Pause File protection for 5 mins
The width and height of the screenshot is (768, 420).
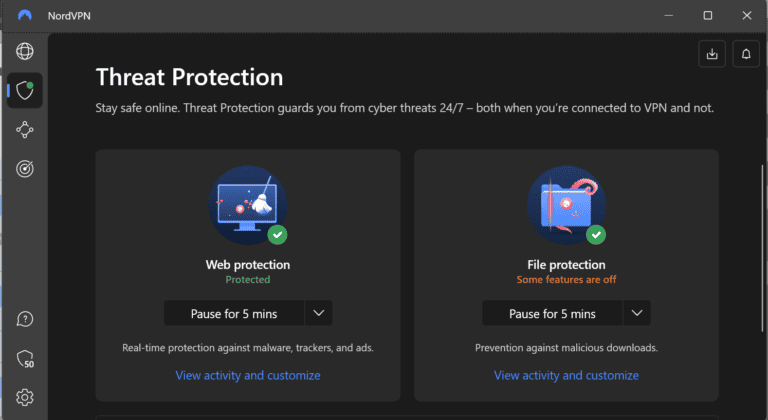tap(552, 313)
